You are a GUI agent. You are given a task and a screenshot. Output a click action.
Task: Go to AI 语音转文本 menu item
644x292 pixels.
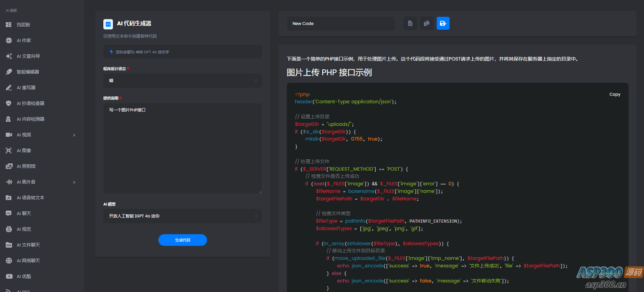point(30,198)
